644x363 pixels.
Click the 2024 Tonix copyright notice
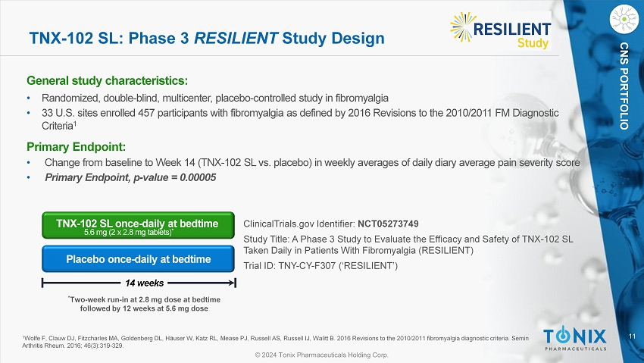pyautogui.click(x=322, y=355)
